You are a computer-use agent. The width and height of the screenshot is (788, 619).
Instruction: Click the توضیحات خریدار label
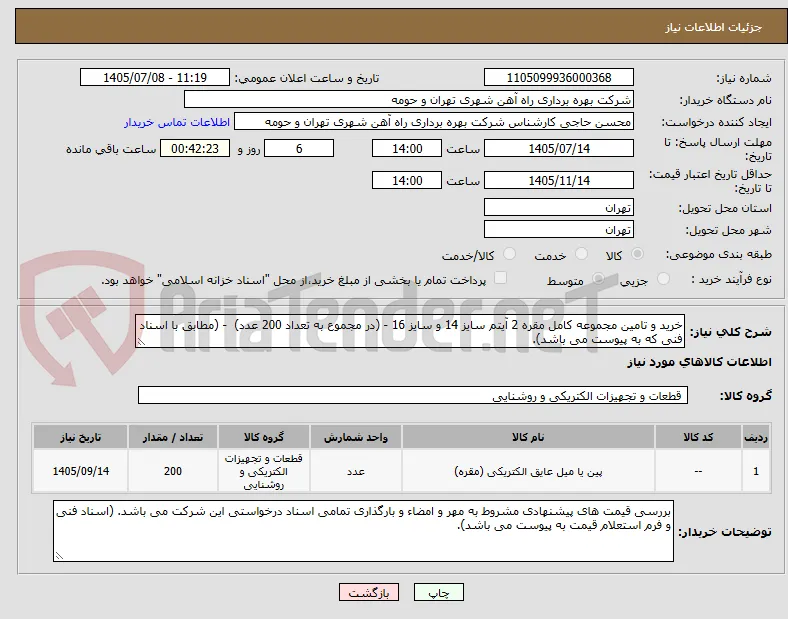(725, 532)
